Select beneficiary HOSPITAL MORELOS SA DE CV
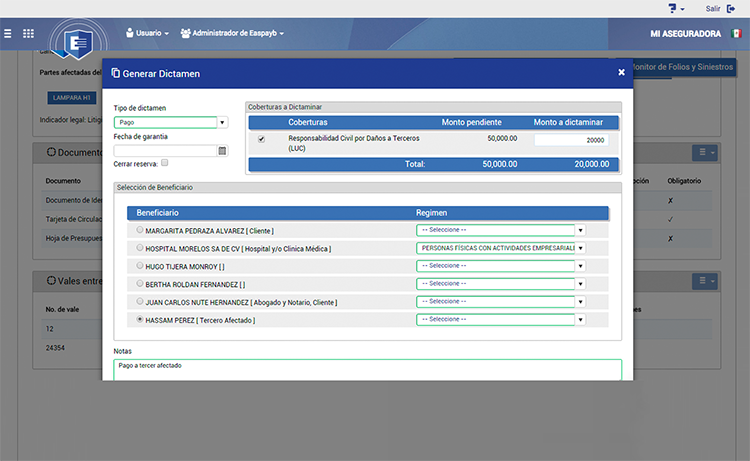 click(x=140, y=248)
